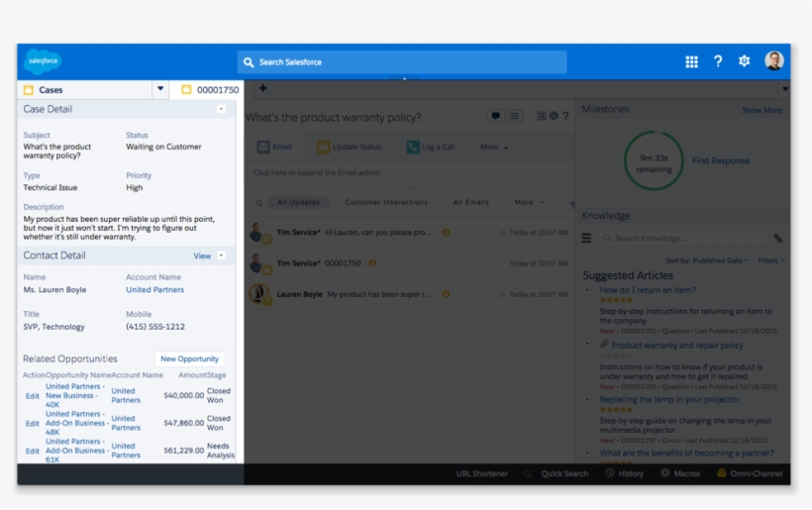
Task: Add a new tab with plus icon
Action: pyautogui.click(x=263, y=88)
